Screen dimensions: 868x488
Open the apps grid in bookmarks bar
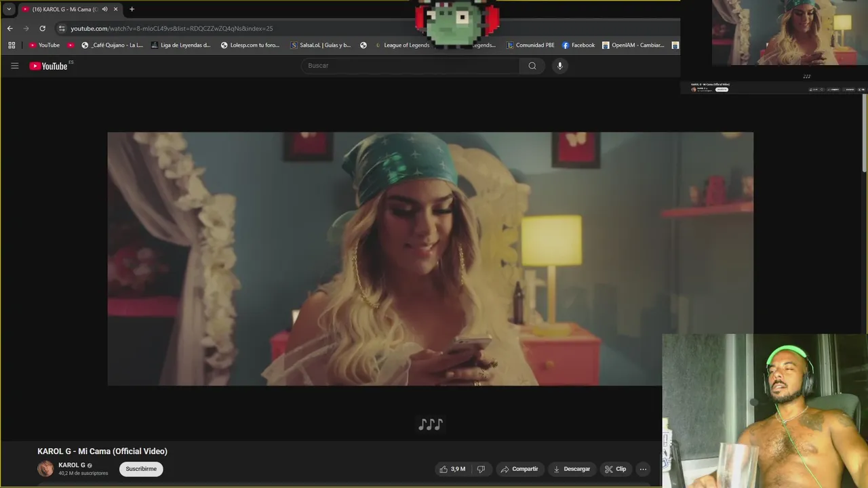point(12,45)
